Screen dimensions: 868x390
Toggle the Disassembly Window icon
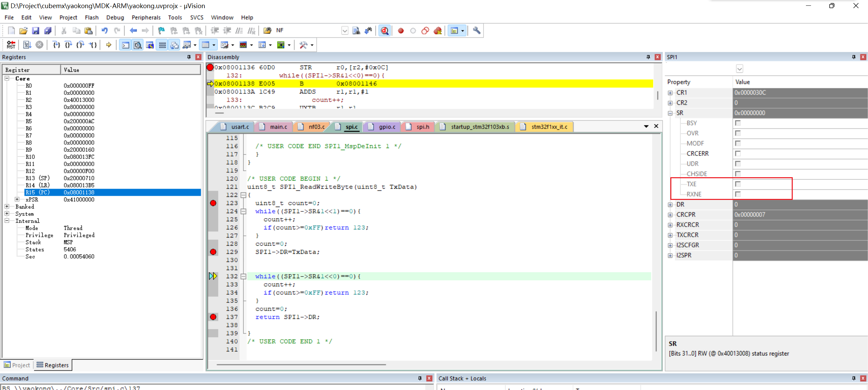coord(138,45)
